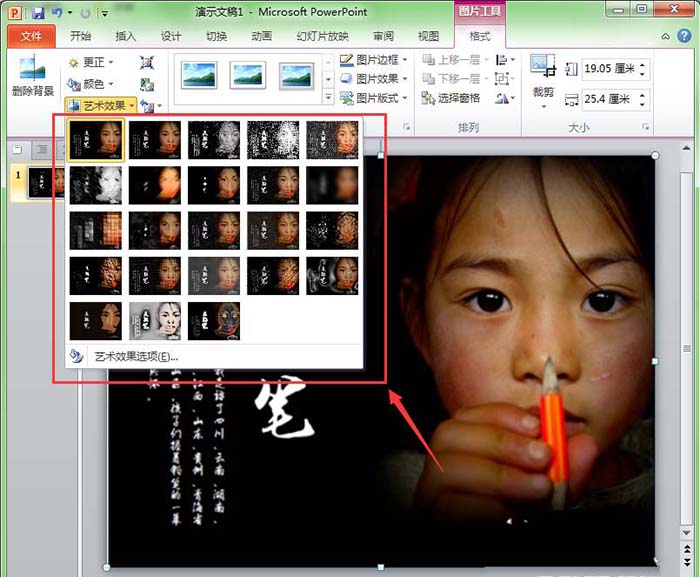700x577 pixels.
Task: Click the Save icon in quick access toolbar
Action: click(38, 13)
